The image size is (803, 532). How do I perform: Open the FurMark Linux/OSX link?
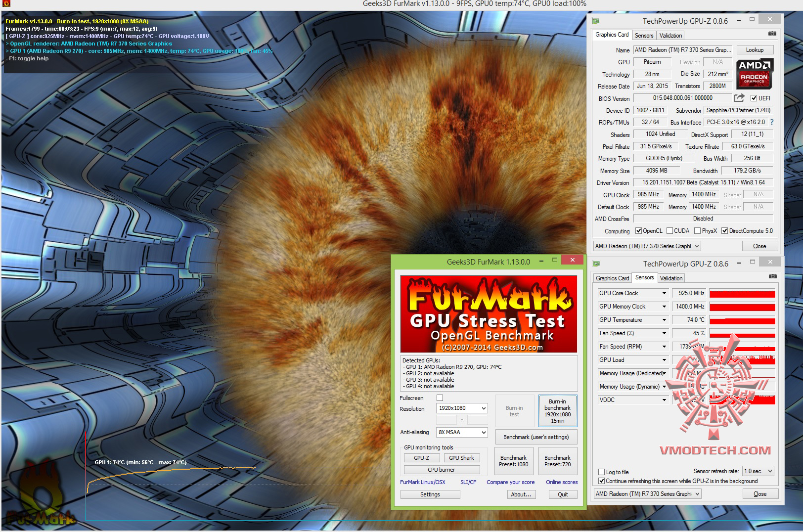423,482
